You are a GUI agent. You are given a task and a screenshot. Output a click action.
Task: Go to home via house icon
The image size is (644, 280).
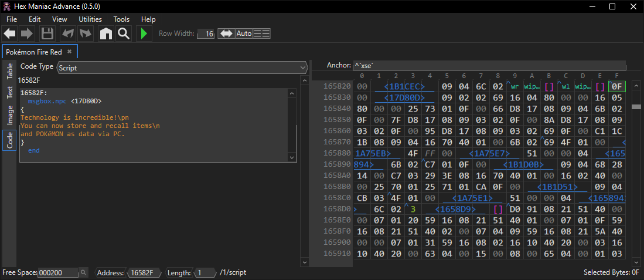[x=106, y=33]
